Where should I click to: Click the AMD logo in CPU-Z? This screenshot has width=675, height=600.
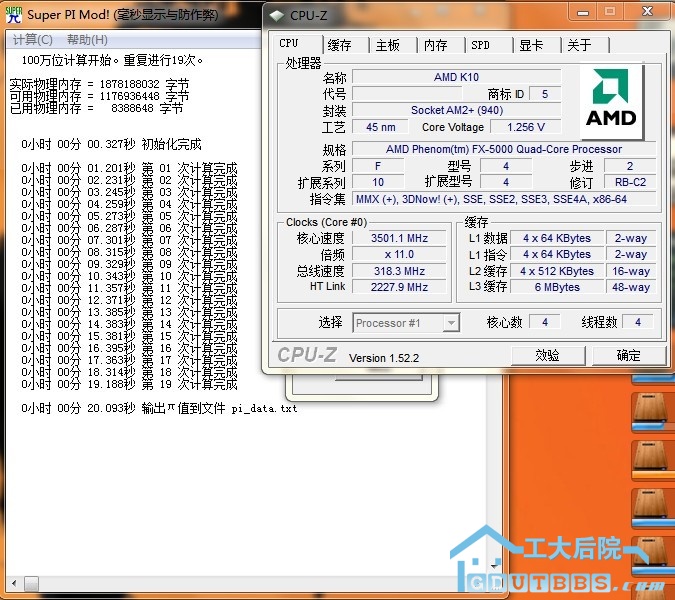coord(611,102)
